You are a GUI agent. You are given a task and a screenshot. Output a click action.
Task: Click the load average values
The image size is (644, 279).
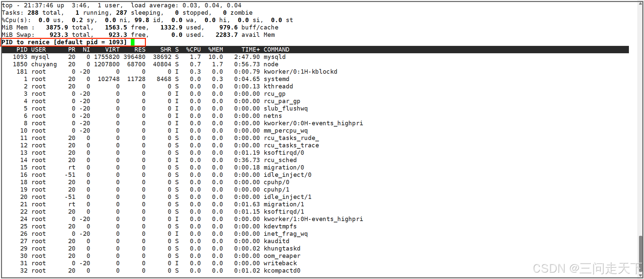(x=212, y=5)
